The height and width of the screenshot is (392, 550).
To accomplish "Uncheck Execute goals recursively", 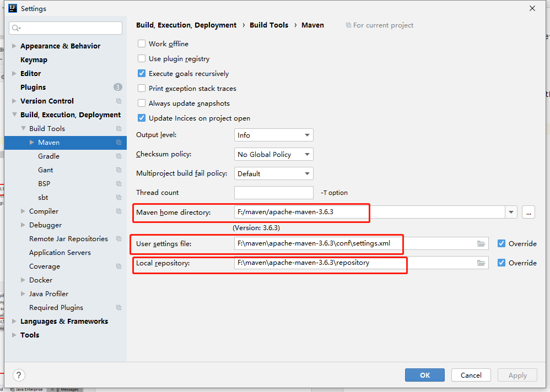I will click(141, 73).
